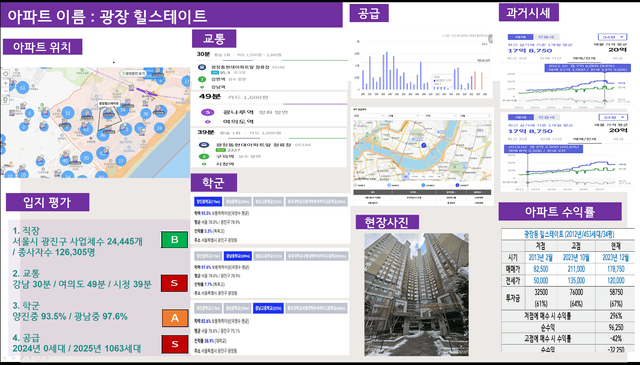The height and width of the screenshot is (365, 640).
Task: Select 전체 기간 tab in the upper price chart
Action: 551,58
